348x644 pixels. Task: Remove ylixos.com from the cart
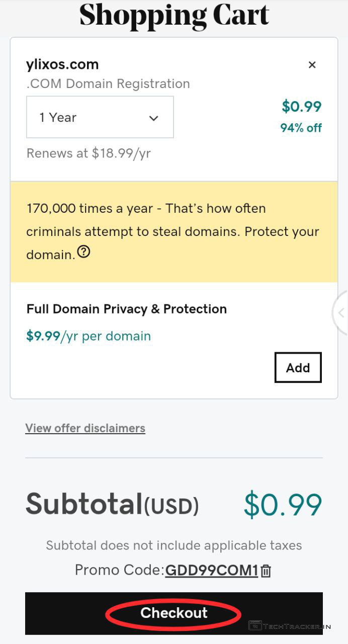tap(312, 65)
